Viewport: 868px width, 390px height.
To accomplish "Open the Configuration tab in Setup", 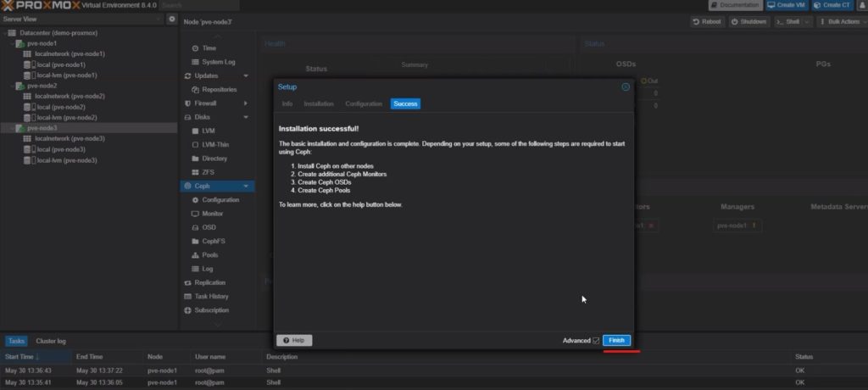I will [364, 103].
